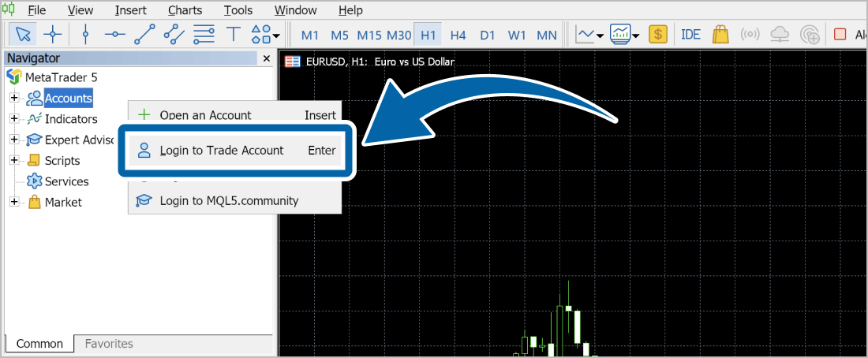Select the arrow cursor tool
The height and width of the screenshot is (358, 868).
pos(23,35)
